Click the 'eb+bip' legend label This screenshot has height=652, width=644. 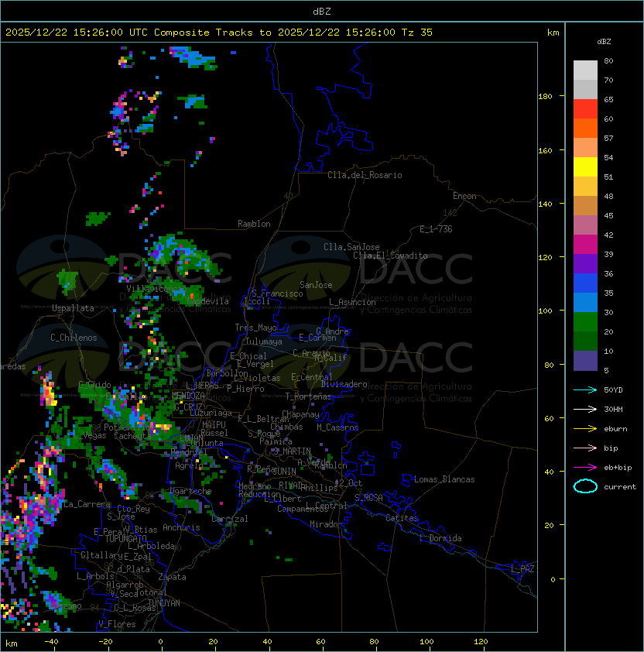(618, 468)
